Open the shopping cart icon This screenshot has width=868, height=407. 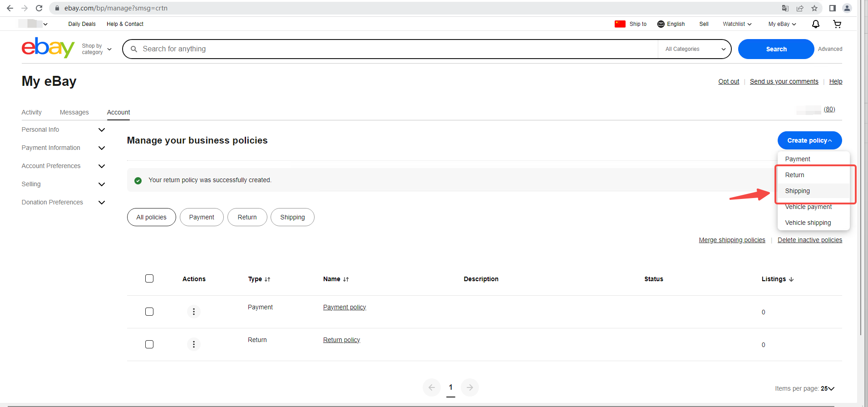[837, 24]
